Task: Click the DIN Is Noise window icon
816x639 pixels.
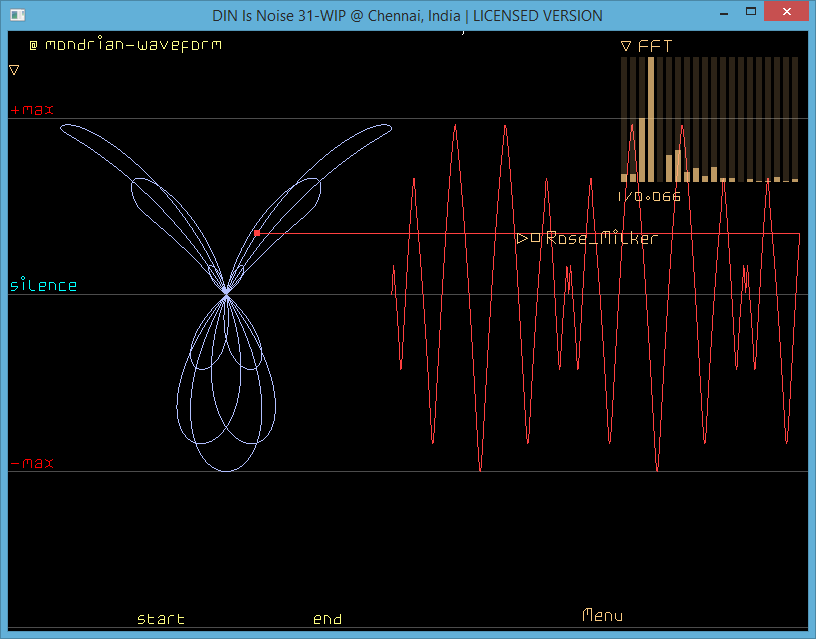Action: point(15,15)
